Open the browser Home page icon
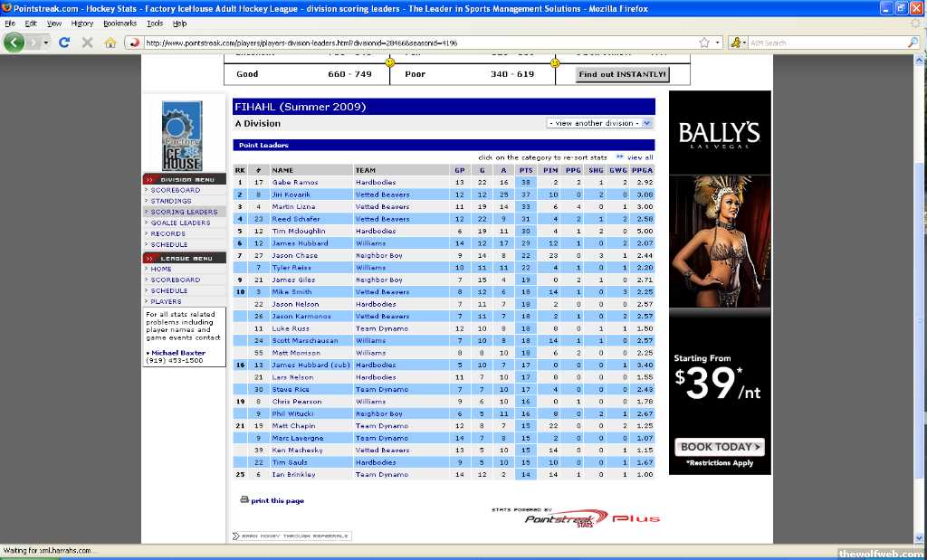927x560 pixels. point(110,43)
